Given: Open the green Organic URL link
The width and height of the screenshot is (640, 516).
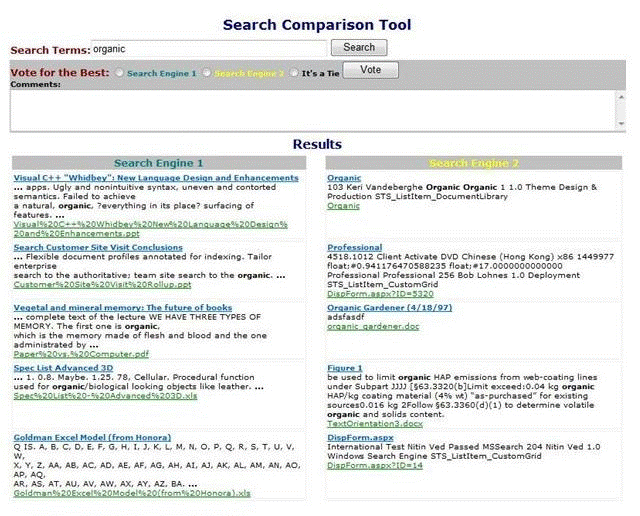Looking at the screenshot, I should click(343, 206).
